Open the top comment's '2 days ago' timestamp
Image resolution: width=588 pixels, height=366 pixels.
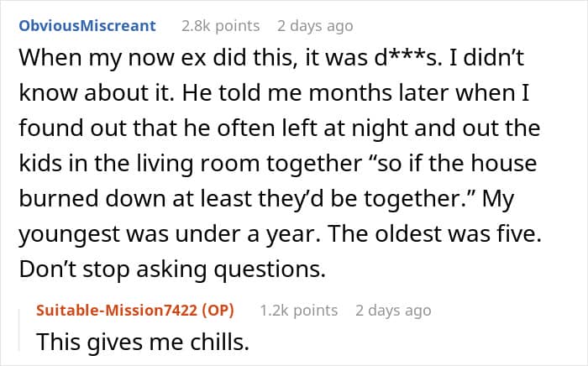315,26
